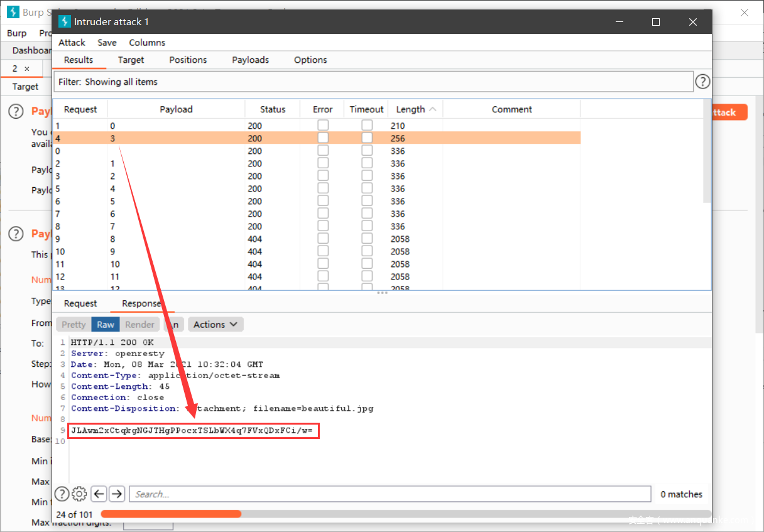Open the Actions dropdown
The height and width of the screenshot is (532, 764).
click(216, 324)
